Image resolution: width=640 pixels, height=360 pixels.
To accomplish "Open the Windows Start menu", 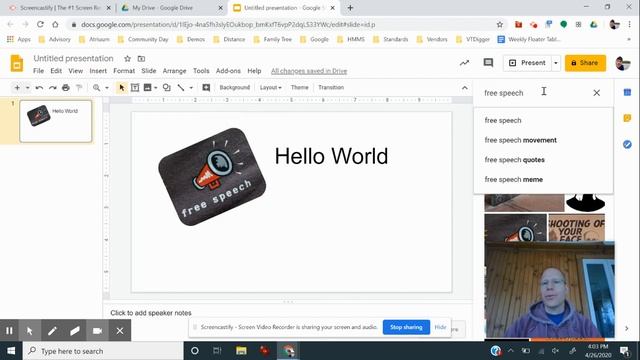I will (11, 351).
